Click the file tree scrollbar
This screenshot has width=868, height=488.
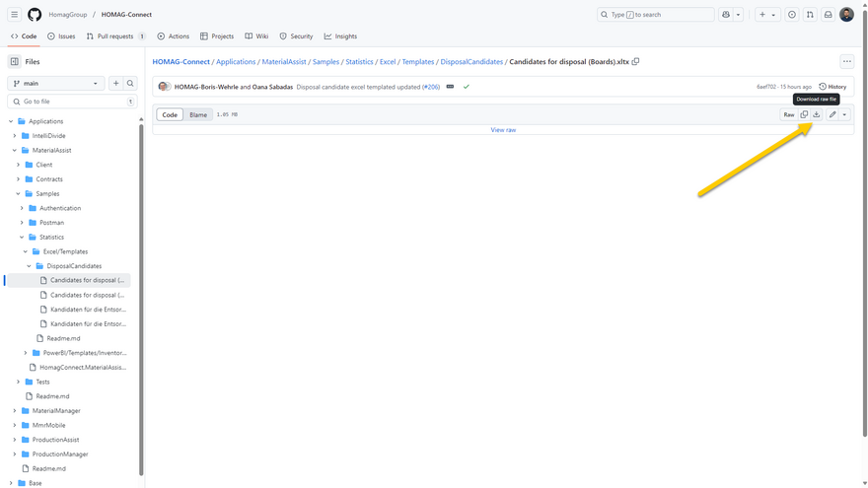(141, 299)
